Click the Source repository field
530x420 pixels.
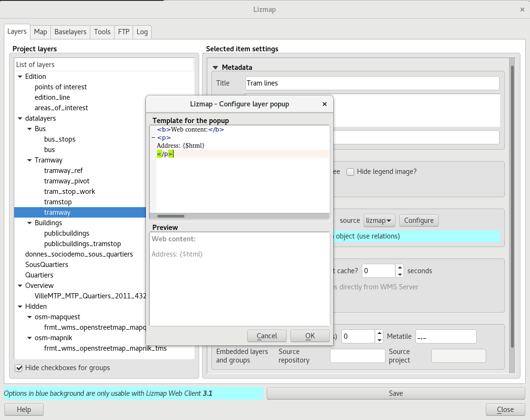tap(357, 356)
